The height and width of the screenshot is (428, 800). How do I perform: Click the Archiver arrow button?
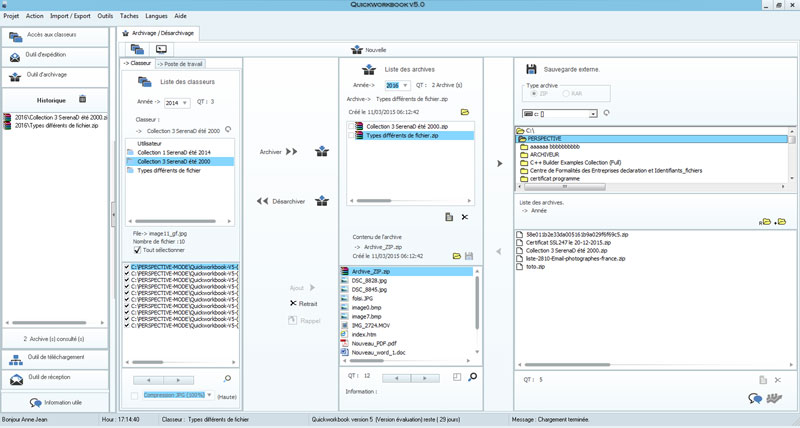pyautogui.click(x=291, y=152)
